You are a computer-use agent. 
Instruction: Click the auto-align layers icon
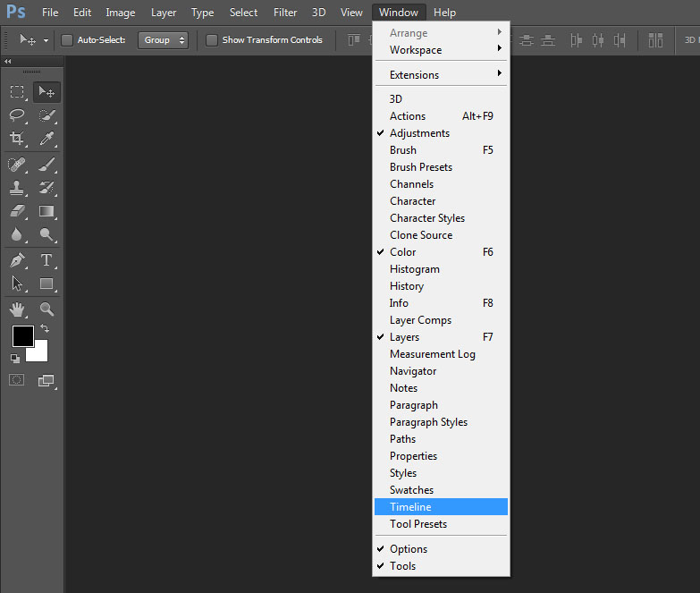click(655, 40)
